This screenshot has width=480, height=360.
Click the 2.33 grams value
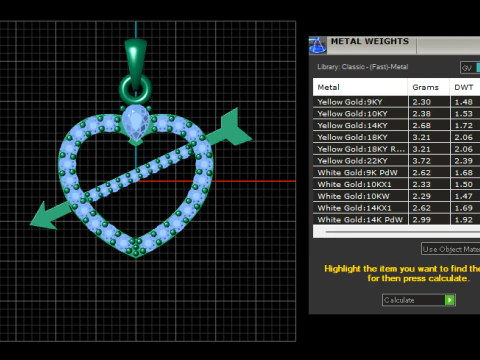pyautogui.click(x=422, y=184)
